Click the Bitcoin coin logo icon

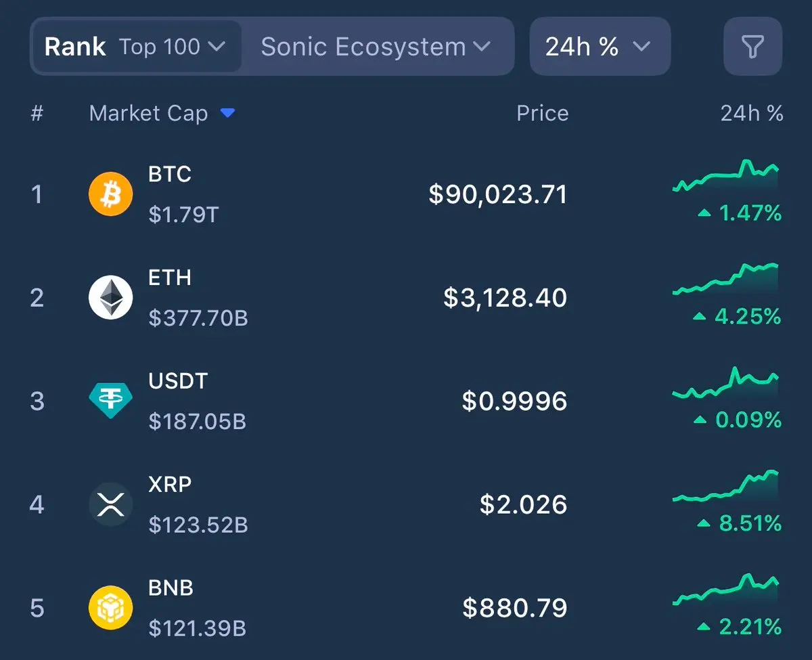[110, 195]
